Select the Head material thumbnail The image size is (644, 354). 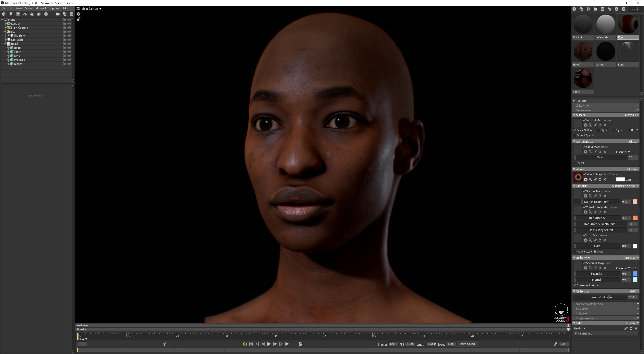point(583,51)
